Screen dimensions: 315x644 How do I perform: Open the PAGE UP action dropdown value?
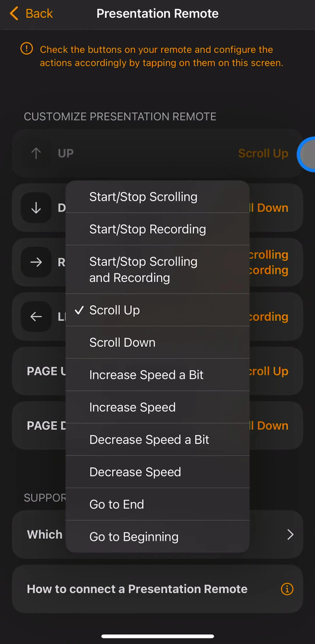(x=268, y=371)
